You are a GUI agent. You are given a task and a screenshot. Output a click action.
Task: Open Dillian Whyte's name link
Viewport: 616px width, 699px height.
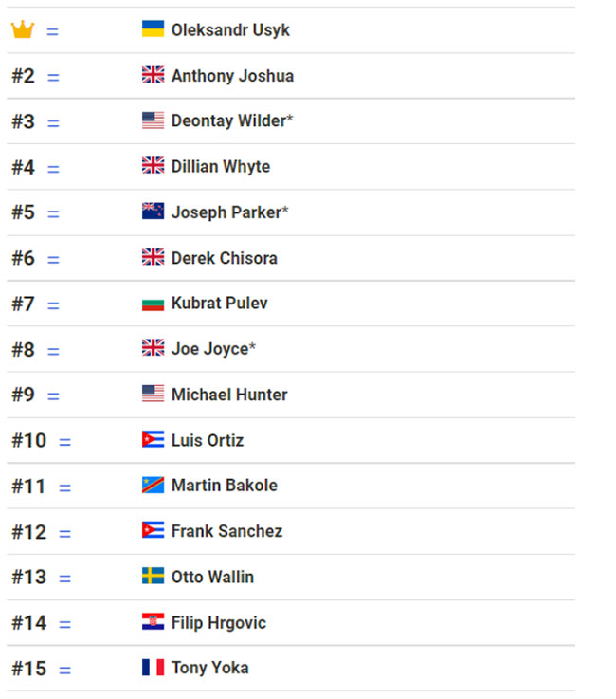point(221,167)
